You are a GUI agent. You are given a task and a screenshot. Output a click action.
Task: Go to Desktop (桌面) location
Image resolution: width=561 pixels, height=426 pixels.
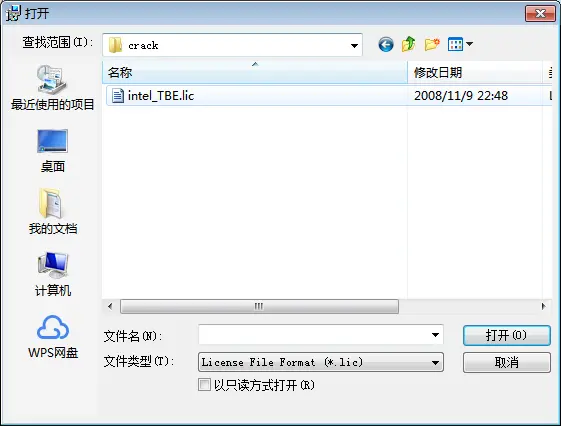pyautogui.click(x=53, y=151)
